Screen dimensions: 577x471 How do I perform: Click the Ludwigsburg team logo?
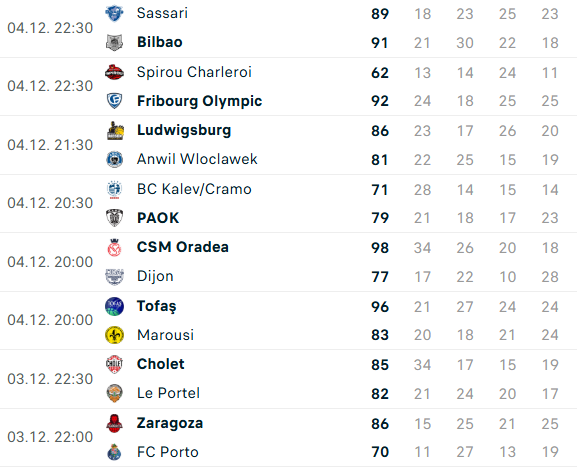(114, 131)
